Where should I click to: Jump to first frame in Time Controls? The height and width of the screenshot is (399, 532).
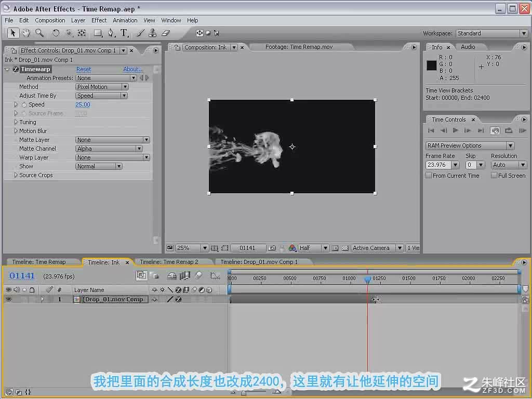pyautogui.click(x=431, y=130)
